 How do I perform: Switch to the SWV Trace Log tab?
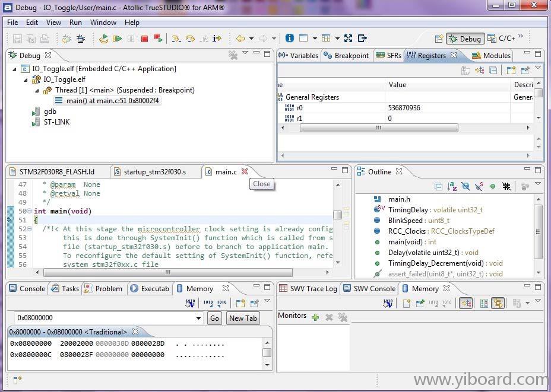click(308, 288)
